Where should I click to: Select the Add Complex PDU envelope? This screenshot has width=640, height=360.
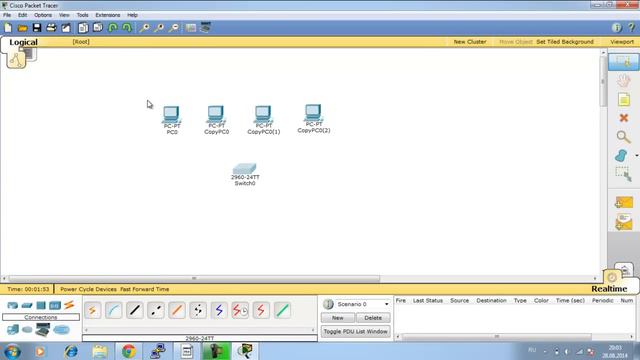tap(624, 222)
